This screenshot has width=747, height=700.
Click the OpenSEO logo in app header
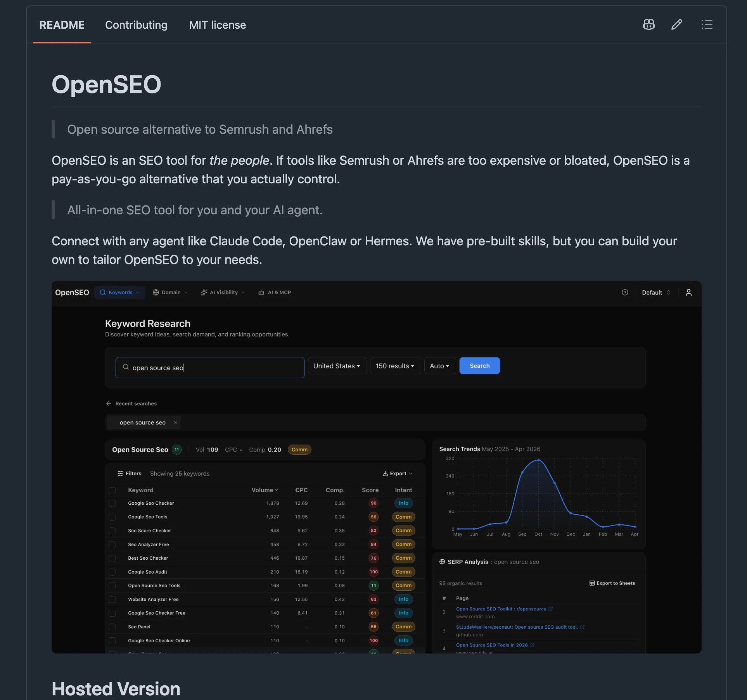[72, 293]
